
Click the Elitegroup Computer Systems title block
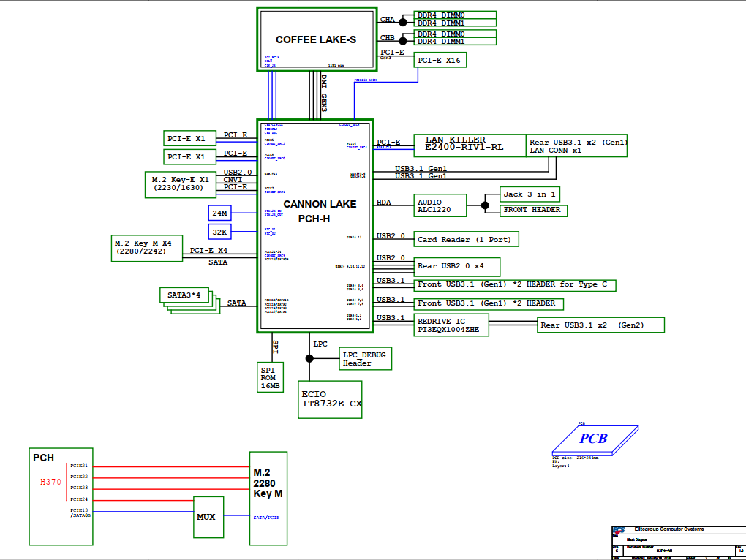(679, 542)
